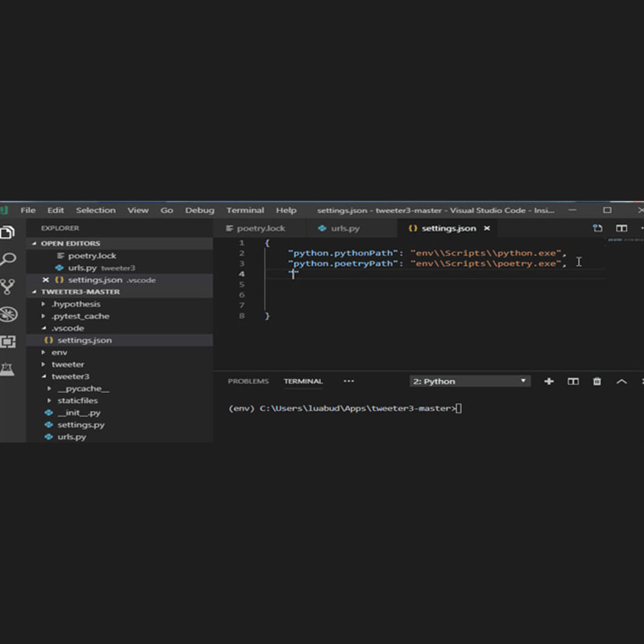Open the Debug view in activity bar

click(x=8, y=314)
